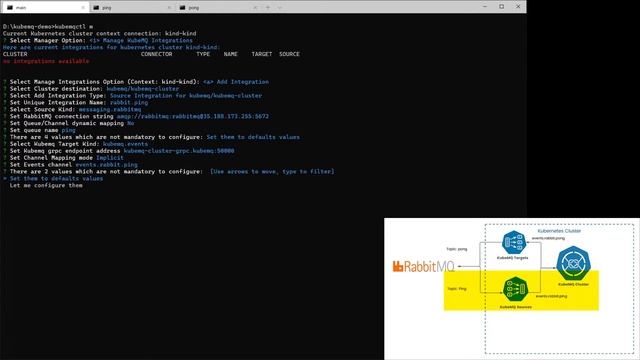
Task: Close the "main" terminal tab
Action: point(83,7)
